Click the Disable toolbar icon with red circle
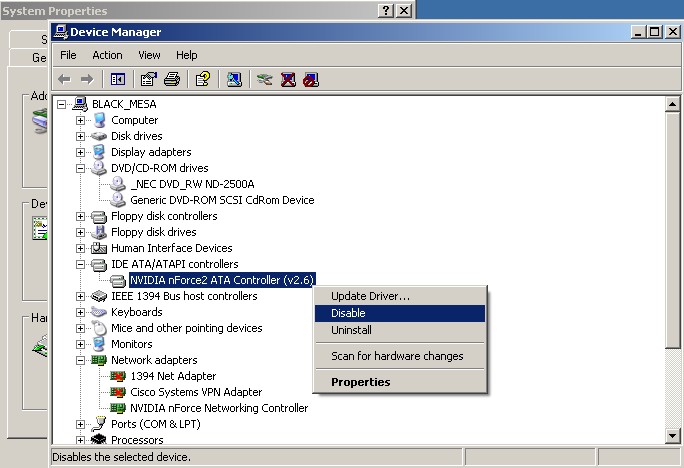Screen dimensions: 684x468 (310, 79)
